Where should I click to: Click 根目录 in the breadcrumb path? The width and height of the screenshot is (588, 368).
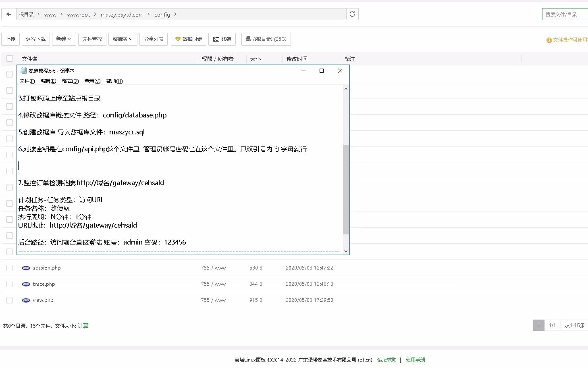[x=26, y=15]
